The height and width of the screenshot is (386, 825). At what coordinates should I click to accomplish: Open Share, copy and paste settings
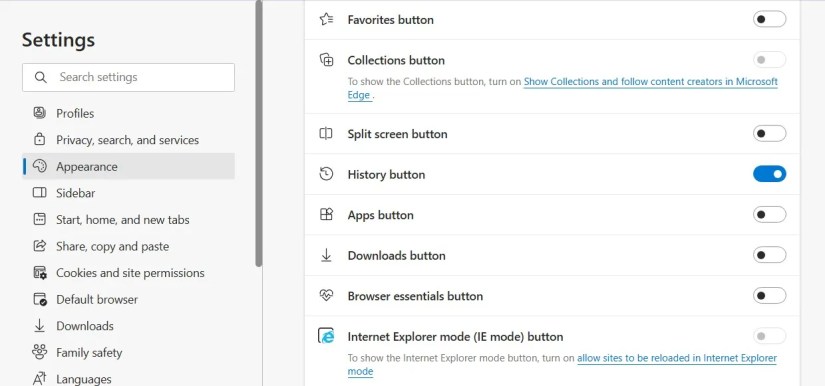tap(128, 246)
